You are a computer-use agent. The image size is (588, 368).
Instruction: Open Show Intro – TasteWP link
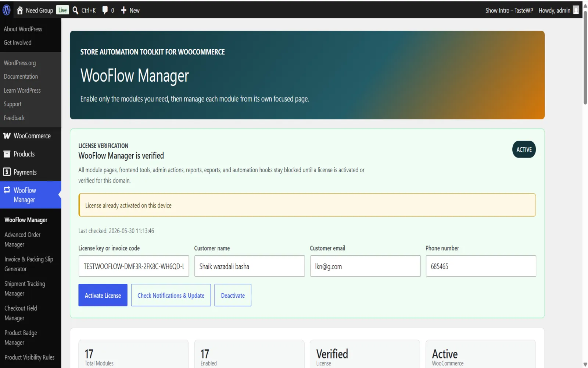509,10
